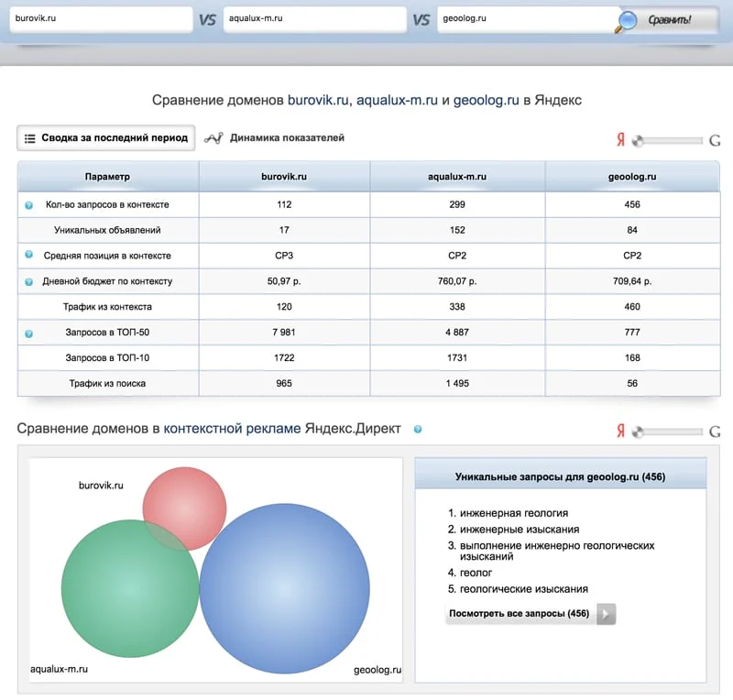Click the Параметр column header
The image size is (733, 700).
point(108,177)
